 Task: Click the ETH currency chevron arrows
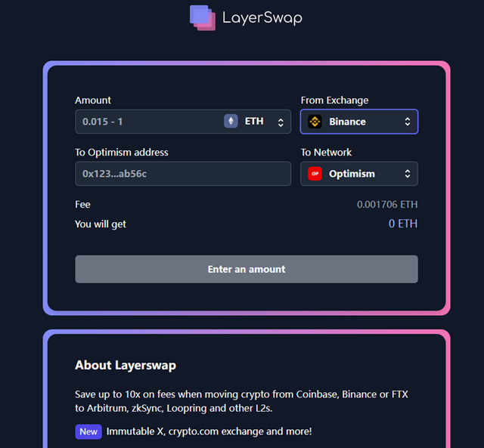click(281, 122)
